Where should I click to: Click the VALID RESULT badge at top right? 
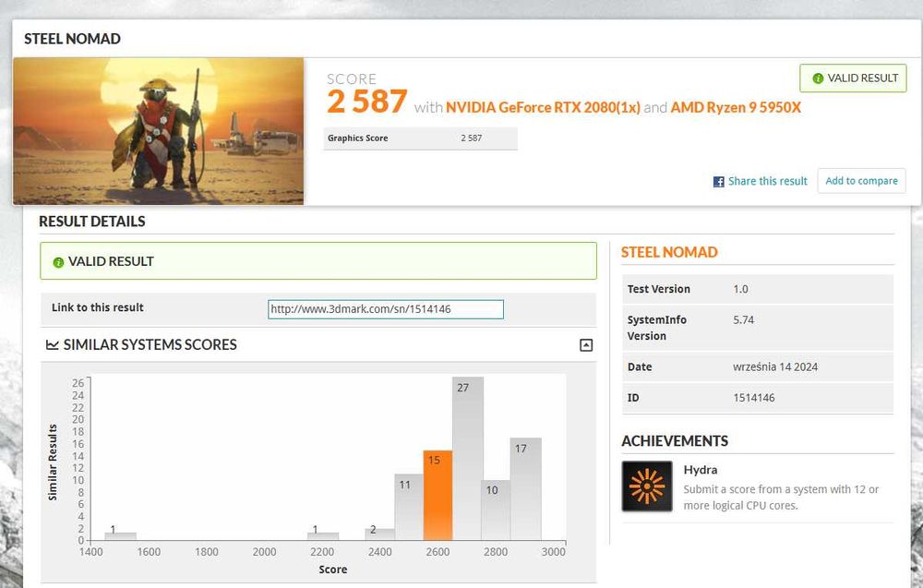[853, 78]
